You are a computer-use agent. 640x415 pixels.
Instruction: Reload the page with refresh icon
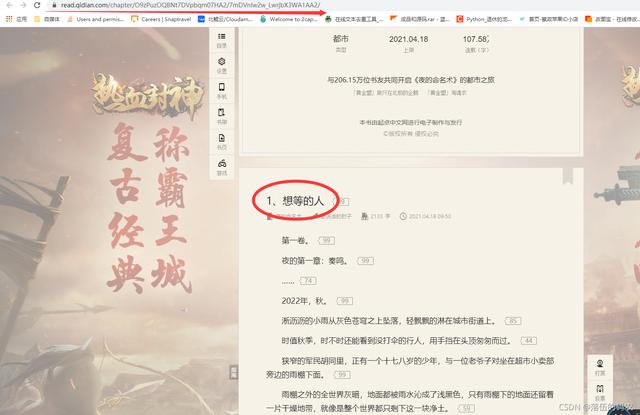click(37, 5)
